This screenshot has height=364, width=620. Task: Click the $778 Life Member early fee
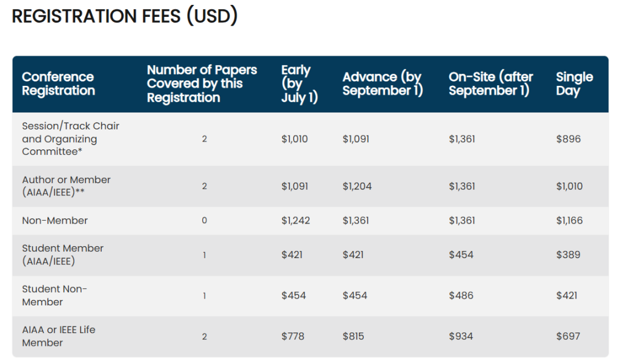click(292, 336)
